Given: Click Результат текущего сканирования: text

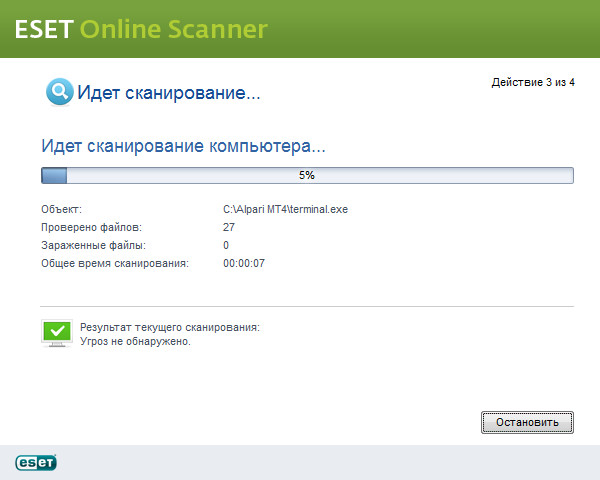Looking at the screenshot, I should (x=170, y=327).
